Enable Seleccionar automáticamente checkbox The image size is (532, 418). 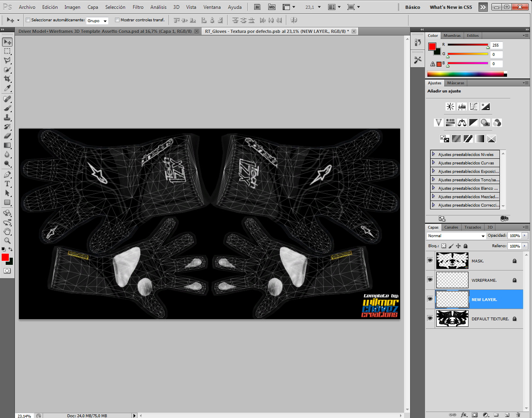[28, 20]
